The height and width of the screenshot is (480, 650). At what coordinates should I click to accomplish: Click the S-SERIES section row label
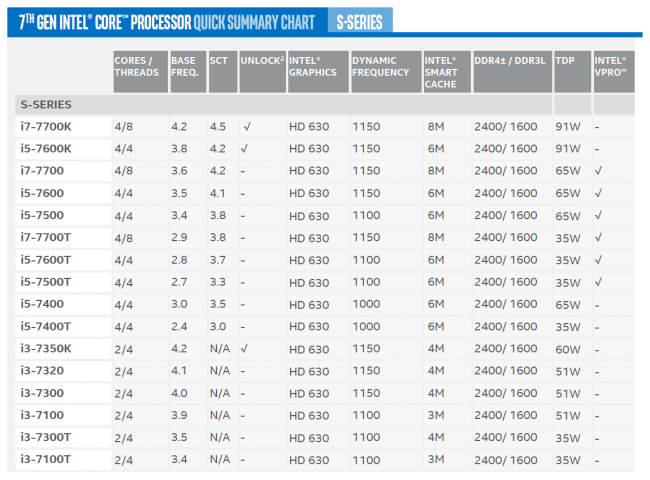44,104
